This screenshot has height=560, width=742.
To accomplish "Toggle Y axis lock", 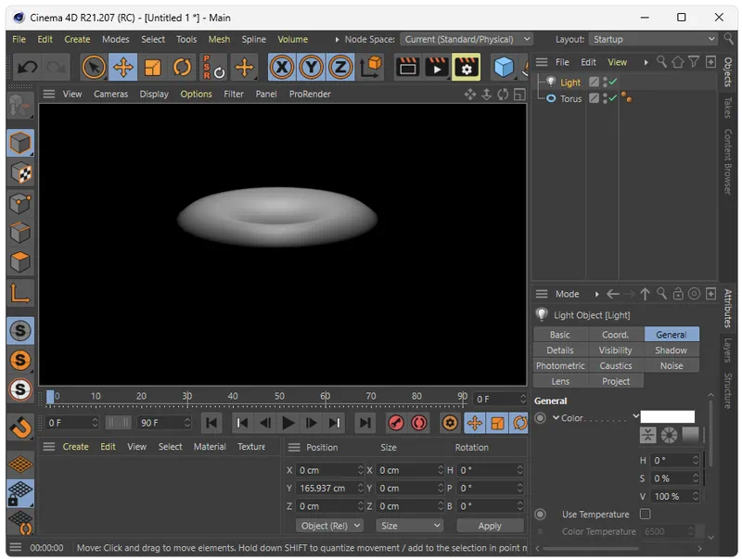I will tap(311, 67).
